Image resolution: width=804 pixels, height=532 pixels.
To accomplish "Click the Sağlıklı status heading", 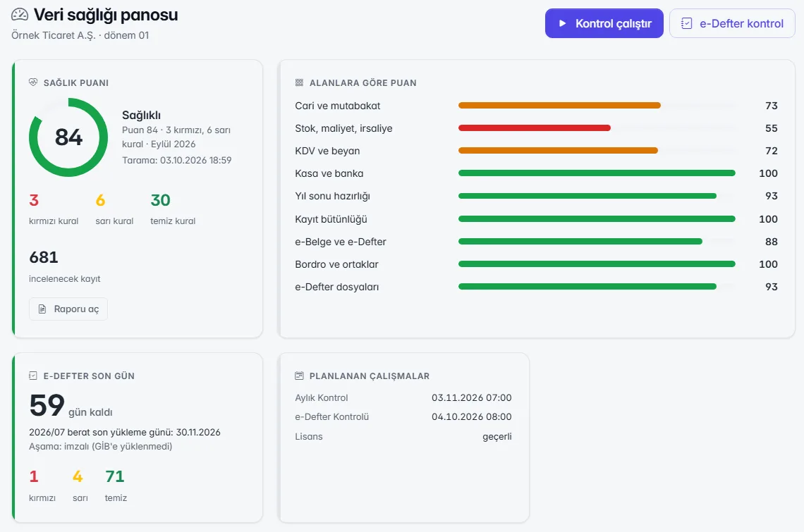I will click(x=142, y=116).
